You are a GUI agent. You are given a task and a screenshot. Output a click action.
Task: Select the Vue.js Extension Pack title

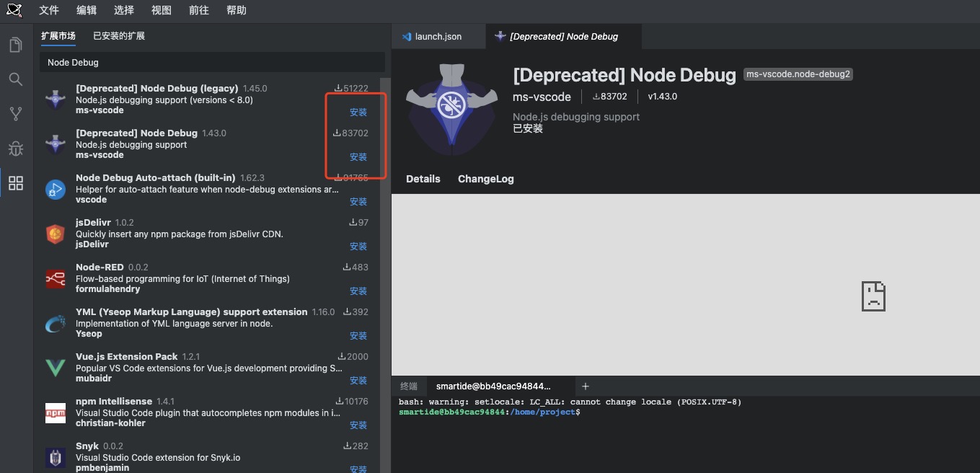pyautogui.click(x=126, y=357)
